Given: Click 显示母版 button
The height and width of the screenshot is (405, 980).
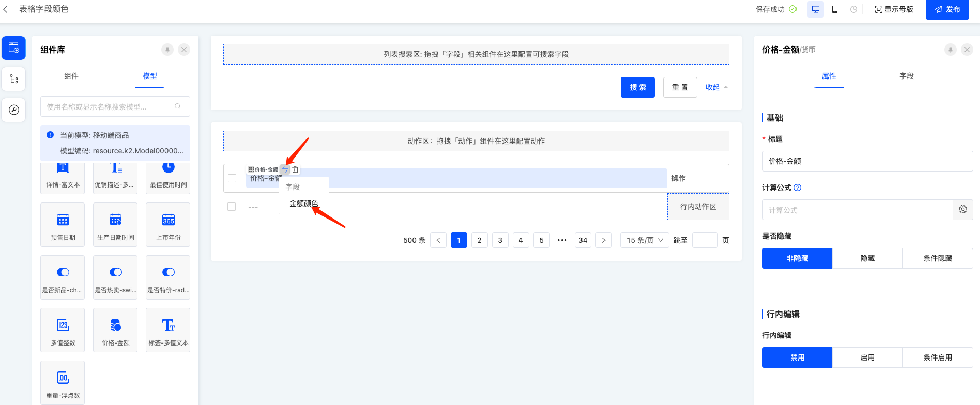Looking at the screenshot, I should point(894,9).
